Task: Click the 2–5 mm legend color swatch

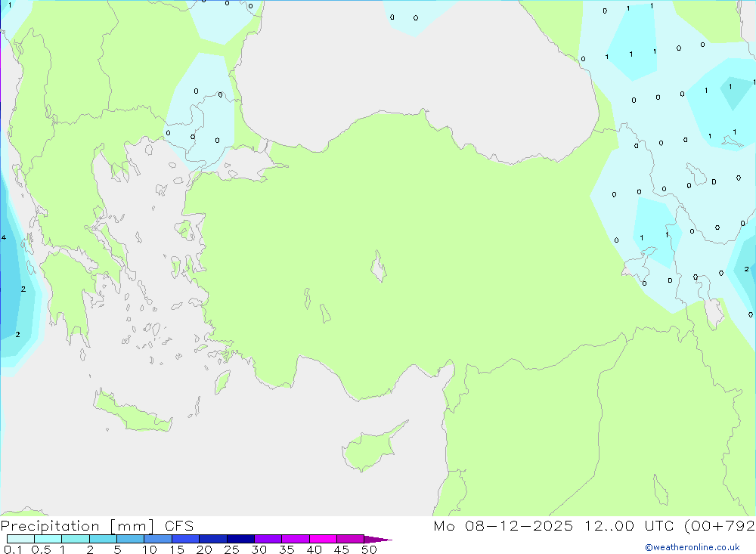Action: click(103, 539)
